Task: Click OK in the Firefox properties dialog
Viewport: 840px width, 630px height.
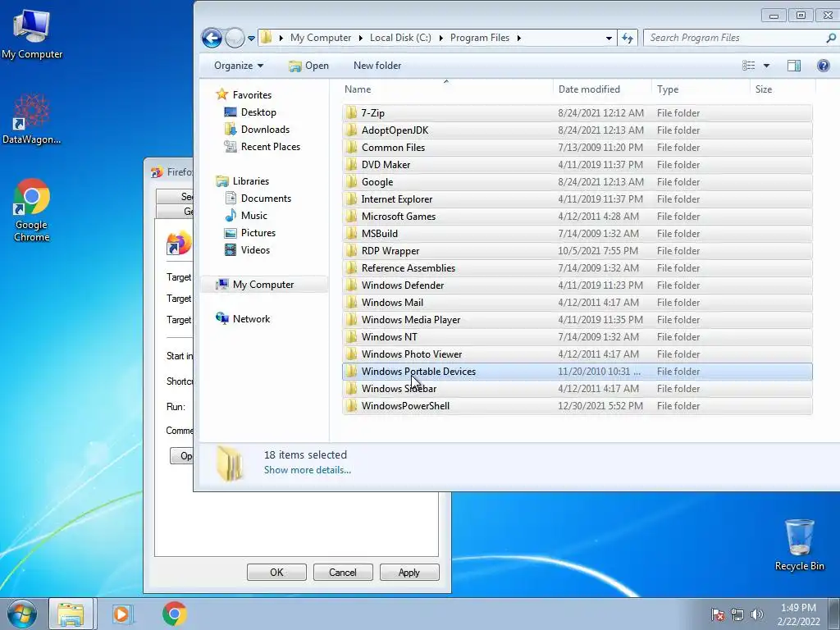Action: coord(276,572)
